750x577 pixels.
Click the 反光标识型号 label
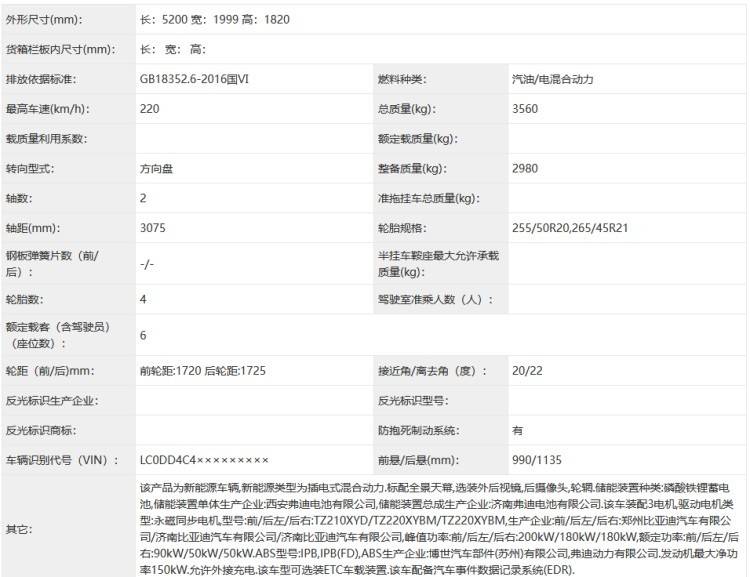413,400
